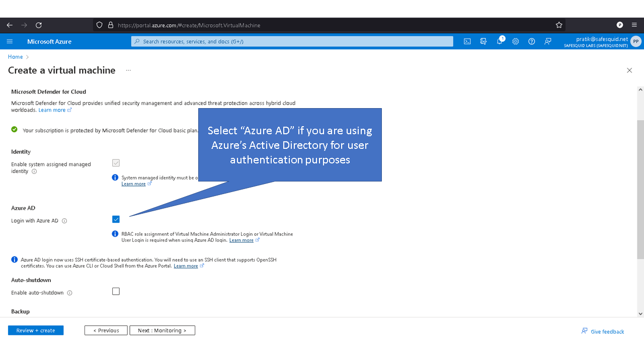This screenshot has height=362, width=644.
Task: Click the pratik@safesquid.net account name
Action: (x=602, y=39)
